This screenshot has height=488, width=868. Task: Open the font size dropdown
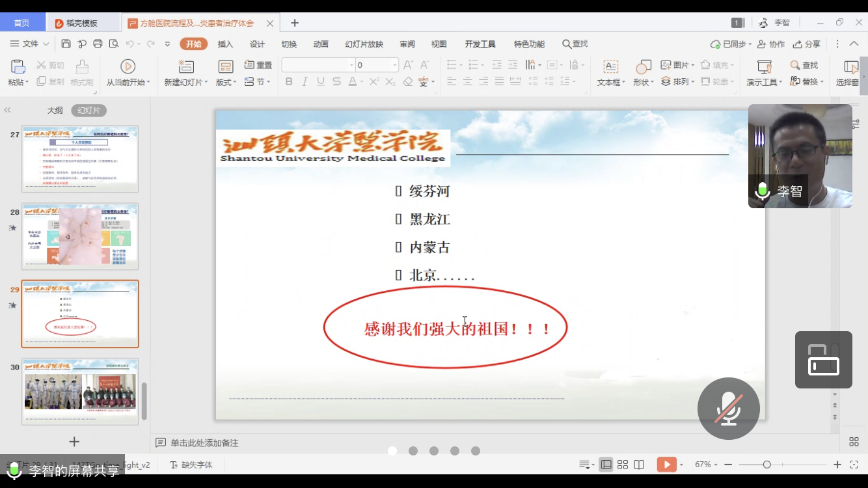point(394,65)
